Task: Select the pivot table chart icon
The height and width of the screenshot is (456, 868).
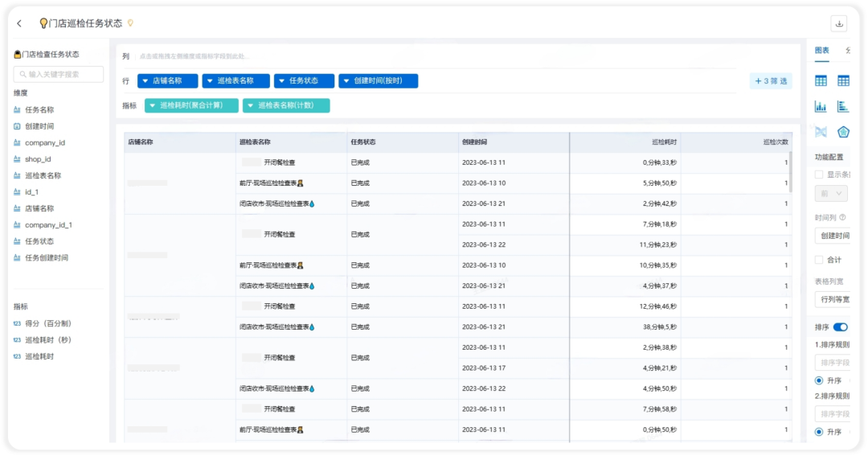Action: tap(843, 81)
